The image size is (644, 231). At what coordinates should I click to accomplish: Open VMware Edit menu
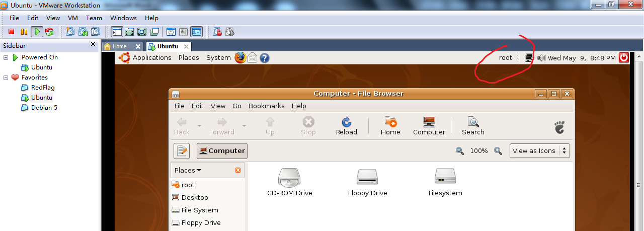pos(33,18)
